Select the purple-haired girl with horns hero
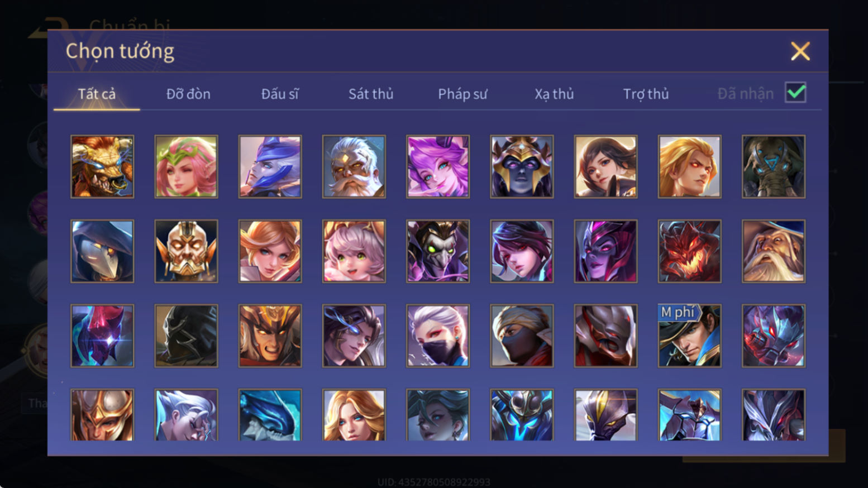The width and height of the screenshot is (868, 488). 438,166
